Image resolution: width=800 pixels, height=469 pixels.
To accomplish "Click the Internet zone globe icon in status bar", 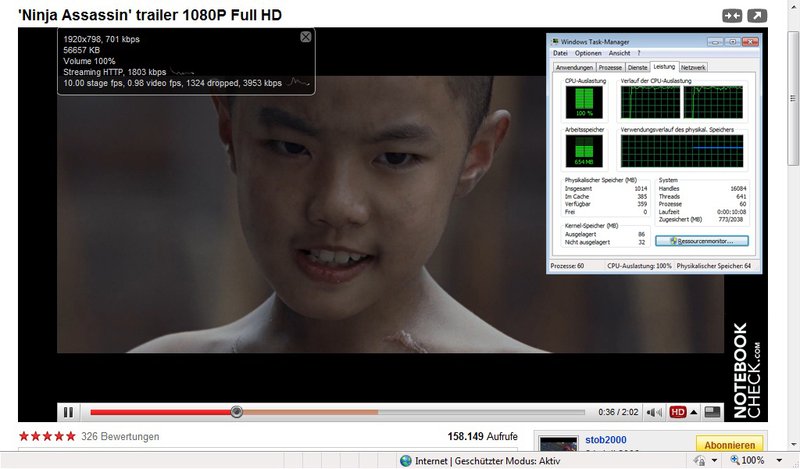I will click(x=406, y=461).
